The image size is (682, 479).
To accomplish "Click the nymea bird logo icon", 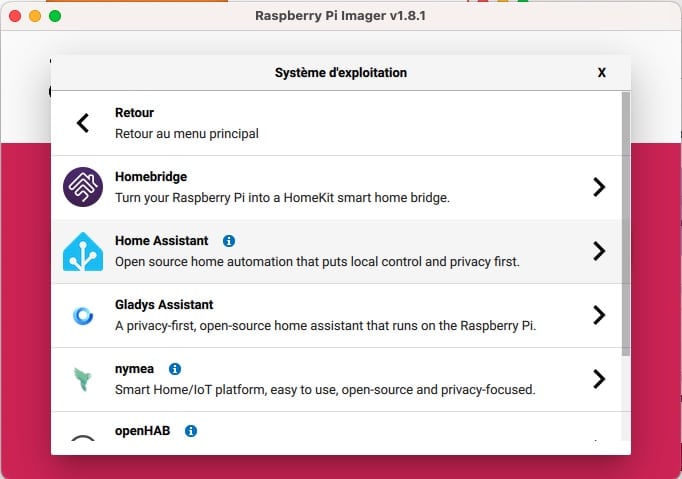I will click(83, 379).
